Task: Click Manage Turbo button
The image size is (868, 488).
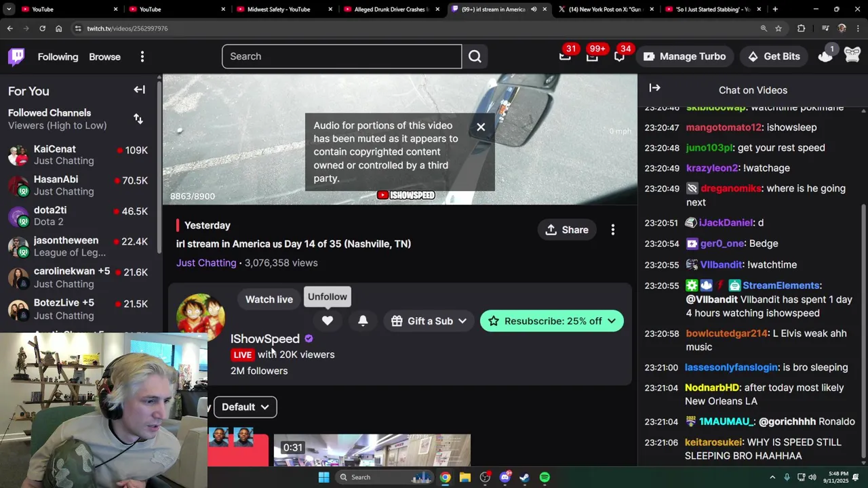Action: tap(684, 56)
